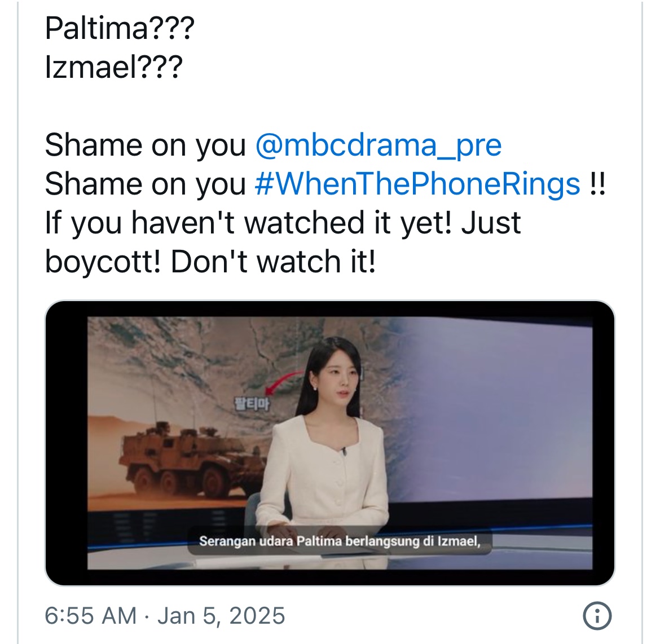Click the Korean map label 팔티마
This screenshot has height=644, width=660.
pos(252,404)
